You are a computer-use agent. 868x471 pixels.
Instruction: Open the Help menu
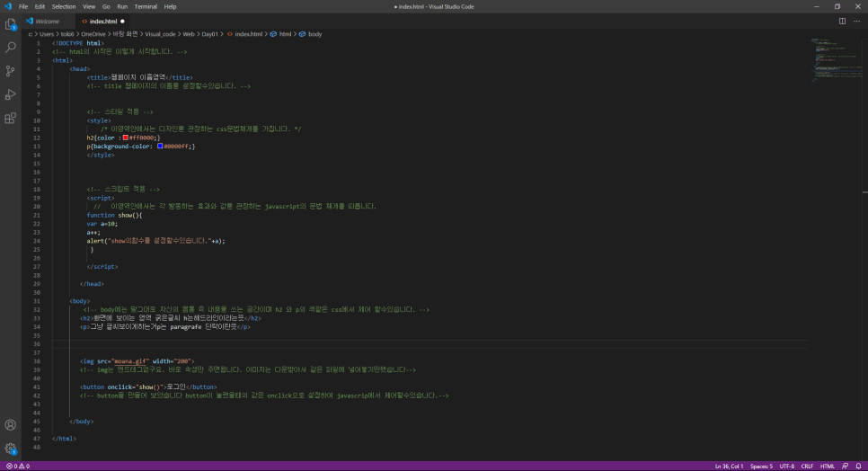pyautogui.click(x=170, y=6)
